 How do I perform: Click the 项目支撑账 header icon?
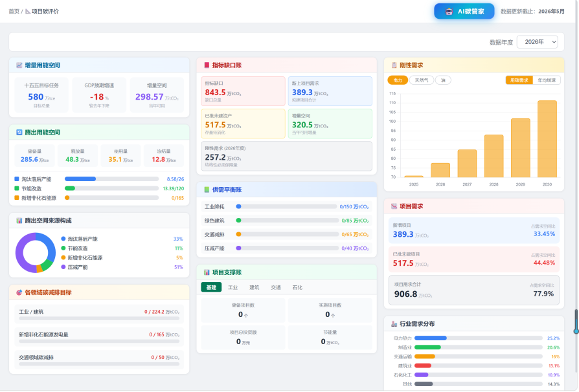[207, 272]
